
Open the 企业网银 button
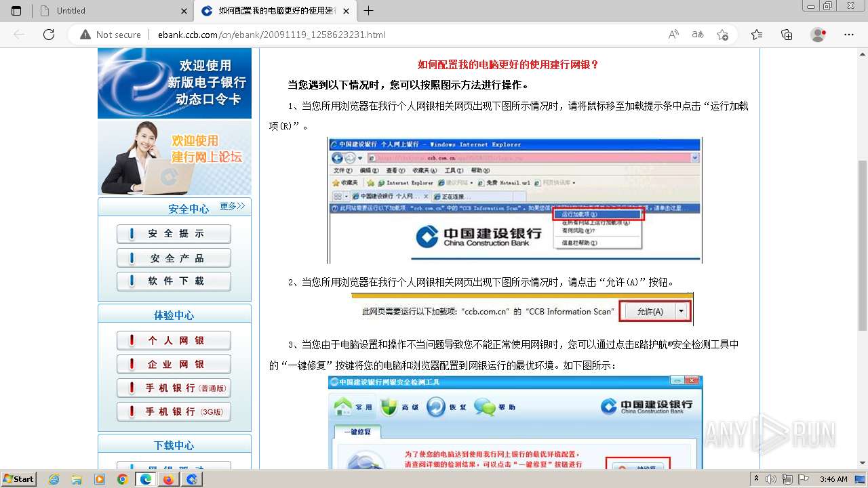174,365
